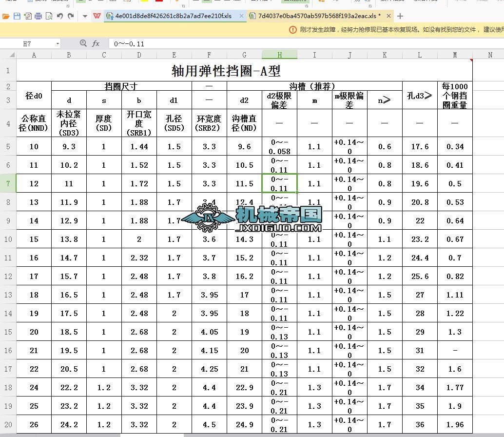Click the 沟槽（推荐） header cell
The height and width of the screenshot is (437, 504).
coord(314,86)
